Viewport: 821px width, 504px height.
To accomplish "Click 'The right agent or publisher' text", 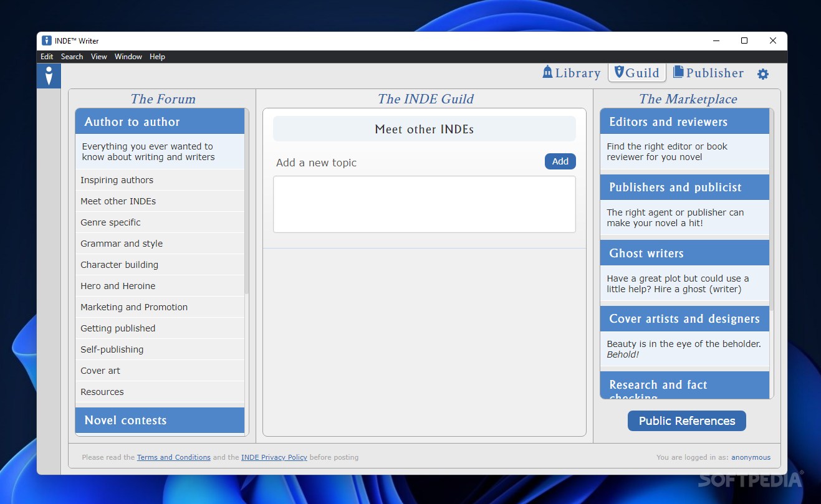I will [x=675, y=217].
